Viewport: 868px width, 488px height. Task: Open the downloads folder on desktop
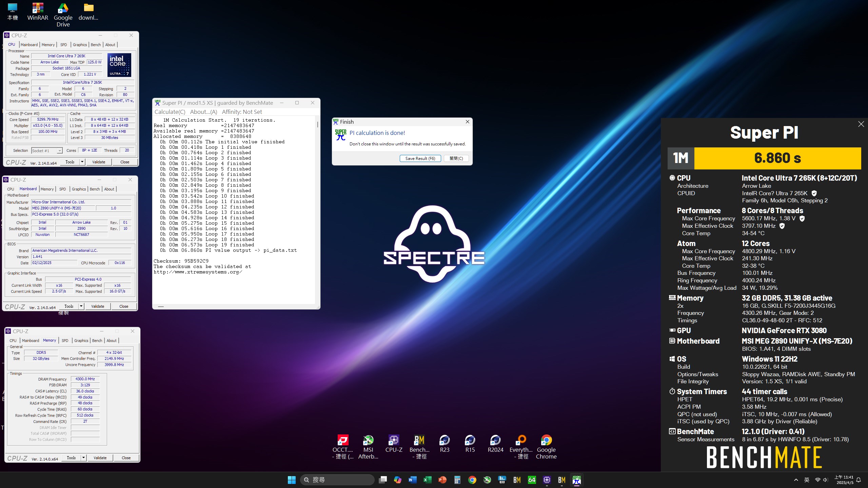88,12
